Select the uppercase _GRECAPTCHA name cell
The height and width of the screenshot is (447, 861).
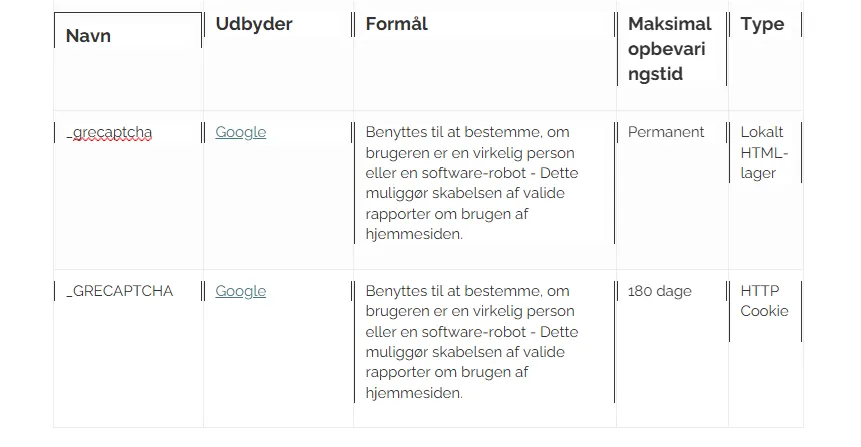tap(119, 291)
